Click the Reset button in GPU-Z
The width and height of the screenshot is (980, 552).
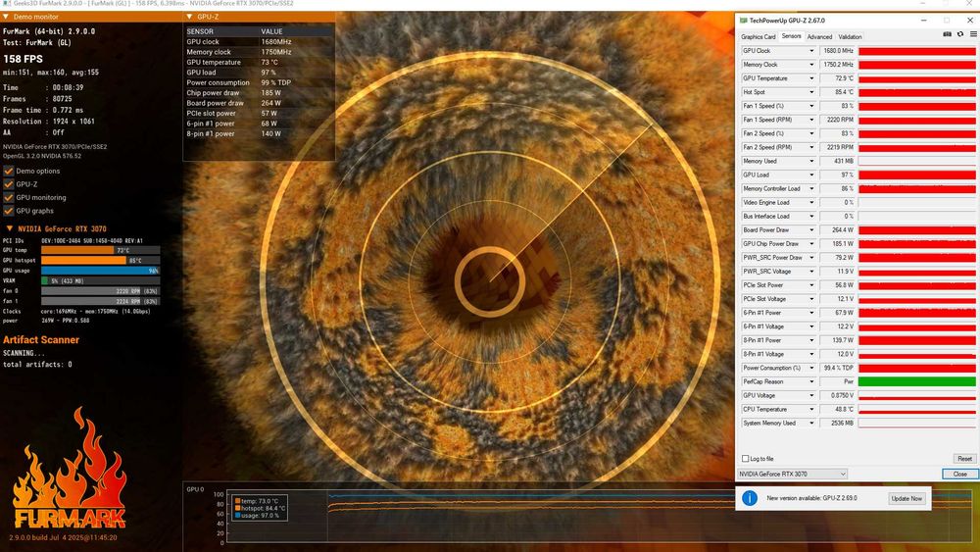(964, 458)
